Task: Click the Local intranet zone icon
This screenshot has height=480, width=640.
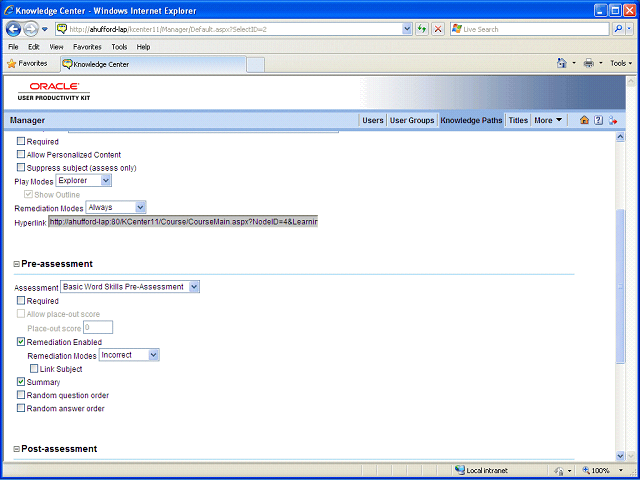Action: (x=460, y=470)
